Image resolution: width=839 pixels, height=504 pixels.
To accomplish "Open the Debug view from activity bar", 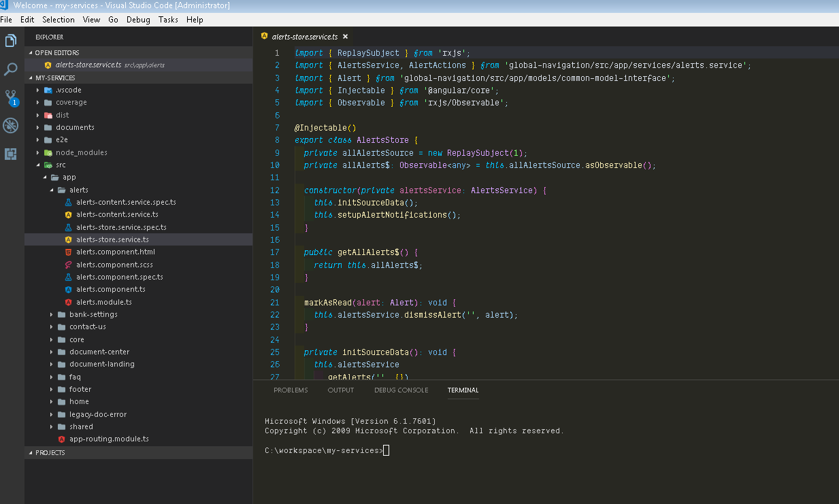I will click(x=10, y=125).
